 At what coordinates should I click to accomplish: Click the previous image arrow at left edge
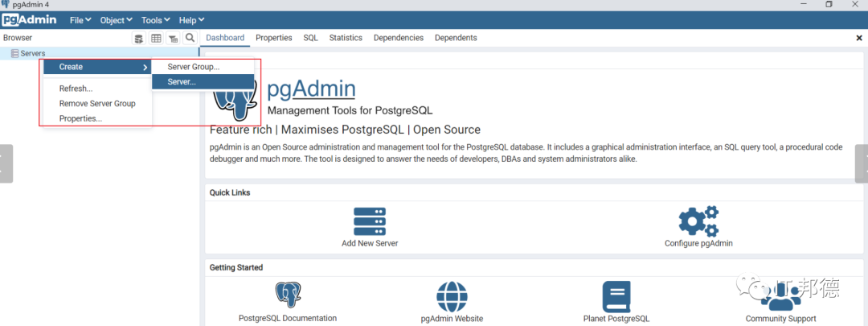click(6, 163)
